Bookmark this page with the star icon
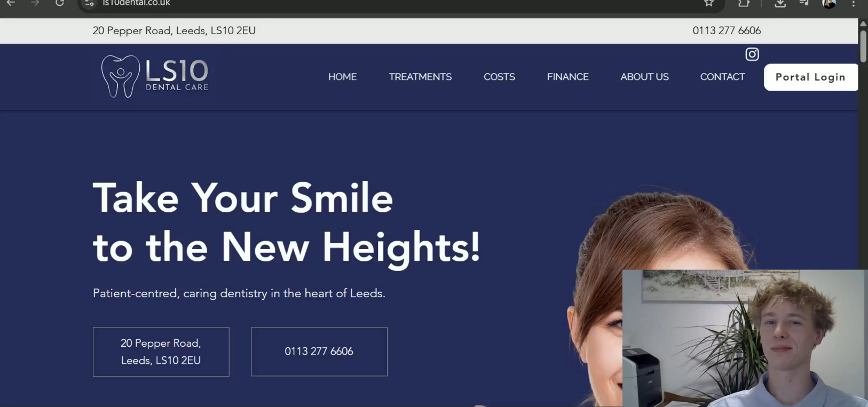Screen dimensions: 868x407 (x=709, y=3)
